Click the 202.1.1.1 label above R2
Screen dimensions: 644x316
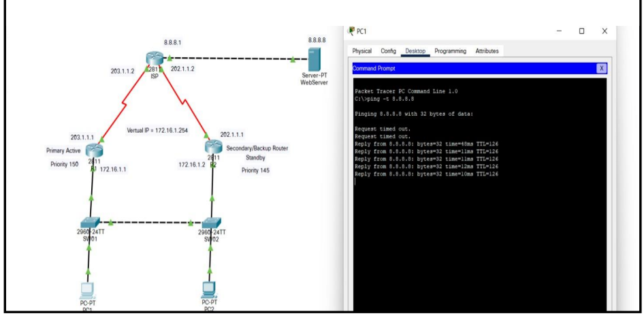[x=232, y=134]
